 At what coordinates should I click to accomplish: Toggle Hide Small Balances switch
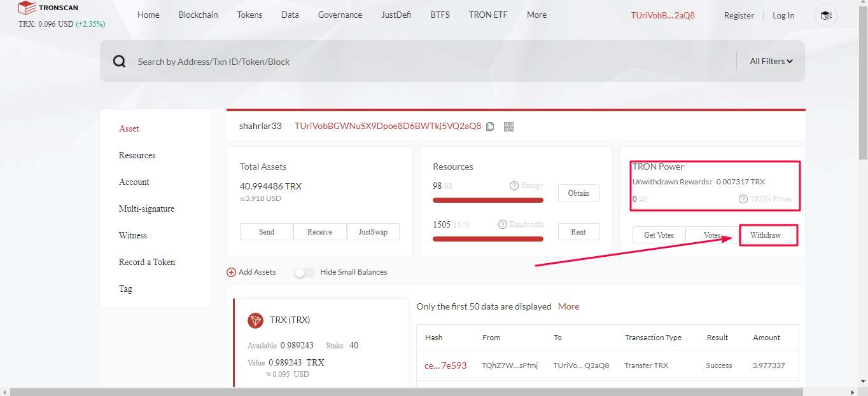pyautogui.click(x=305, y=272)
